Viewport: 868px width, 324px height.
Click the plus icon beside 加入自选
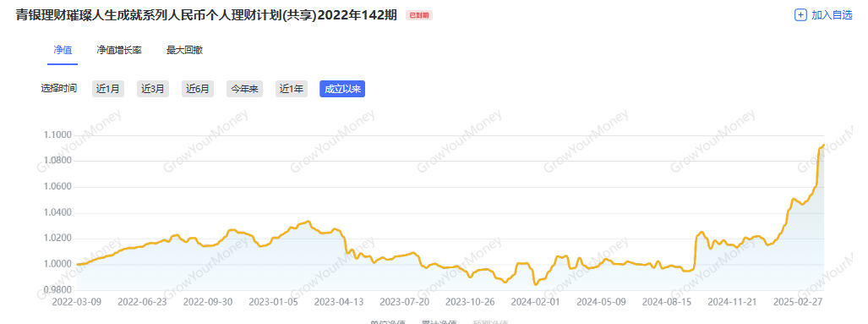[x=800, y=15]
